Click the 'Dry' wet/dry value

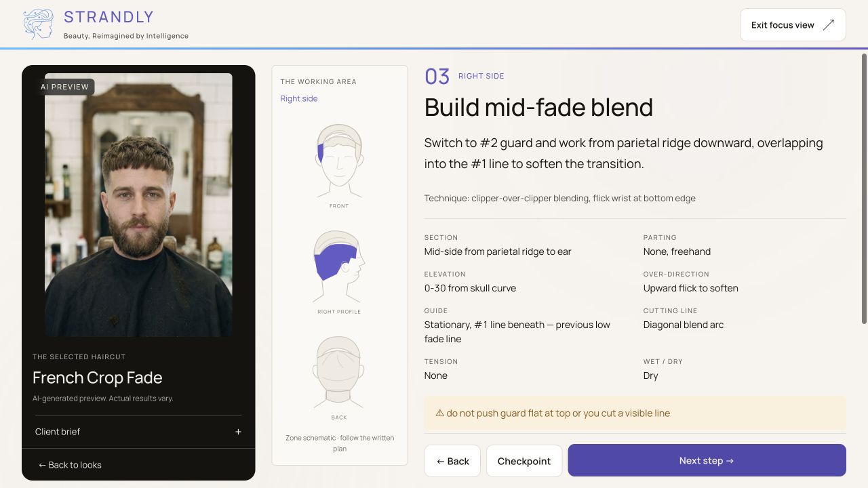(650, 375)
